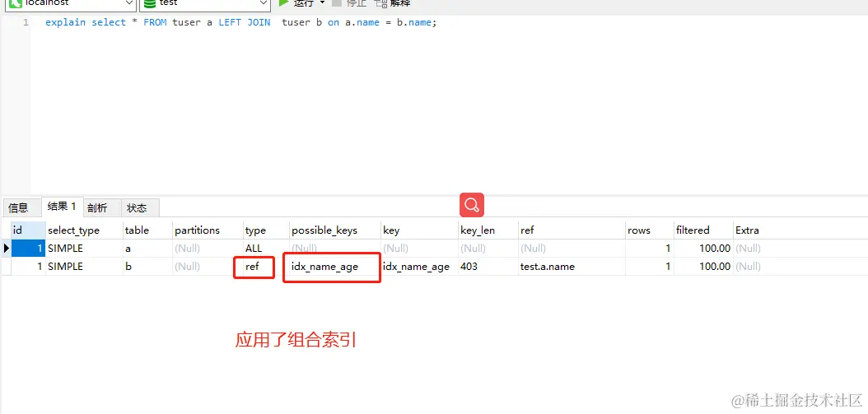Select the table cell containing b

[147, 266]
